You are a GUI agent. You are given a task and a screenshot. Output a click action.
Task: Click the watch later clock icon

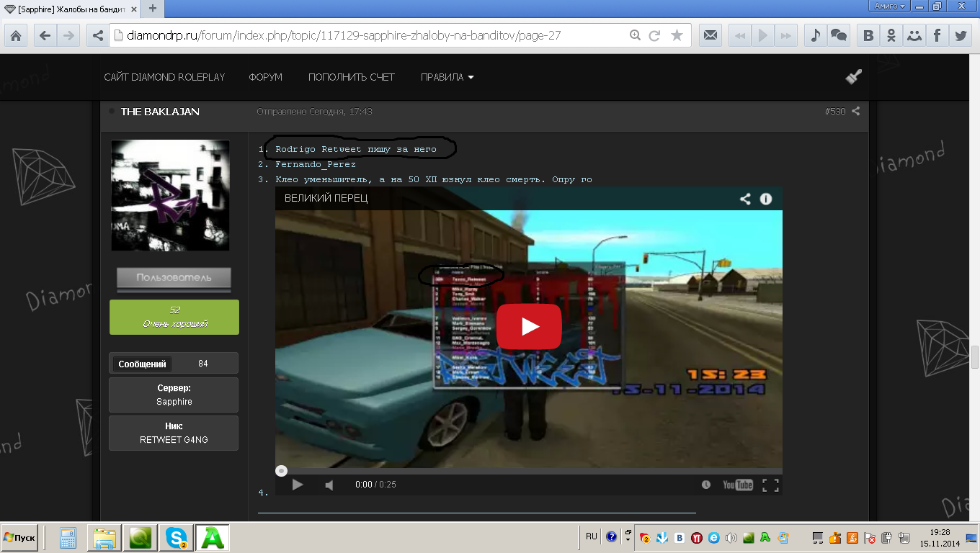point(706,485)
